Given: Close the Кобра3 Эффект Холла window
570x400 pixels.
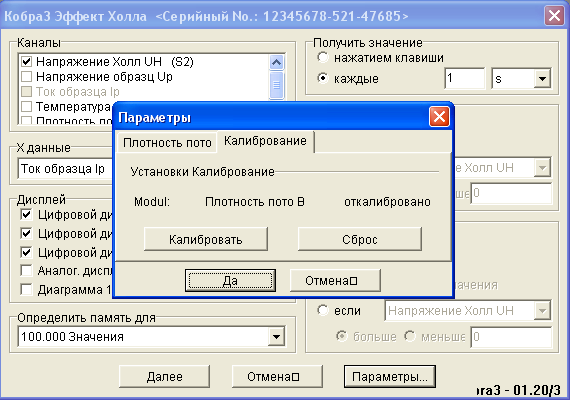Looking at the screenshot, I should (x=554, y=16).
